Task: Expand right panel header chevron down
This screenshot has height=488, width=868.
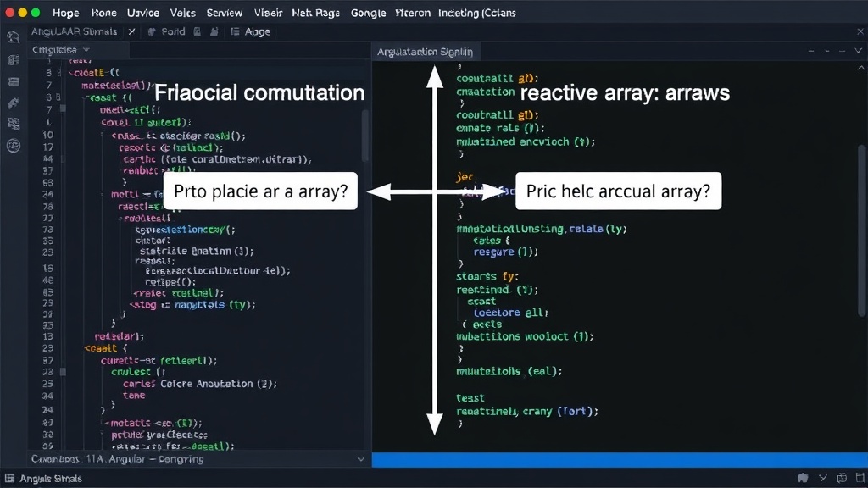Action: [x=858, y=51]
